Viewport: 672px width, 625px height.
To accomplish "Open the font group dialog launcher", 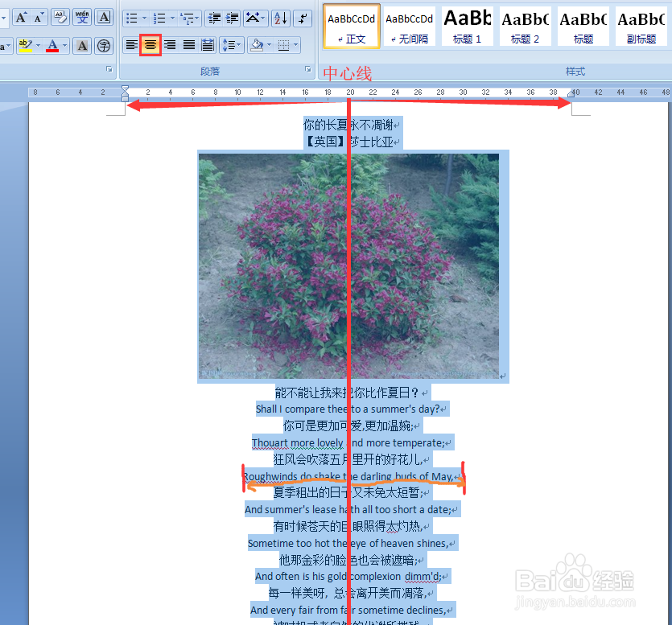I will pyautogui.click(x=109, y=69).
